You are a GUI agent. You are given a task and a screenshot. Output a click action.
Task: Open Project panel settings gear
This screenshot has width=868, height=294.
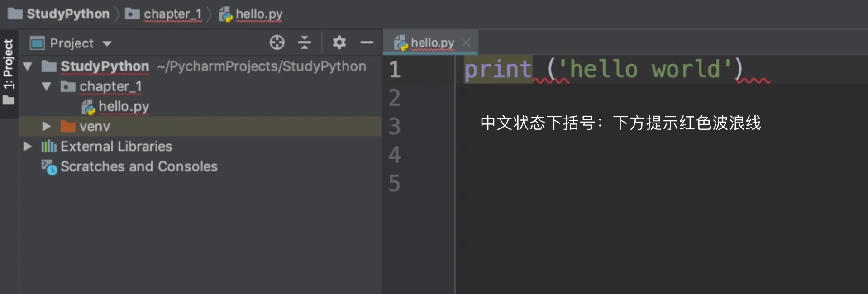click(339, 43)
